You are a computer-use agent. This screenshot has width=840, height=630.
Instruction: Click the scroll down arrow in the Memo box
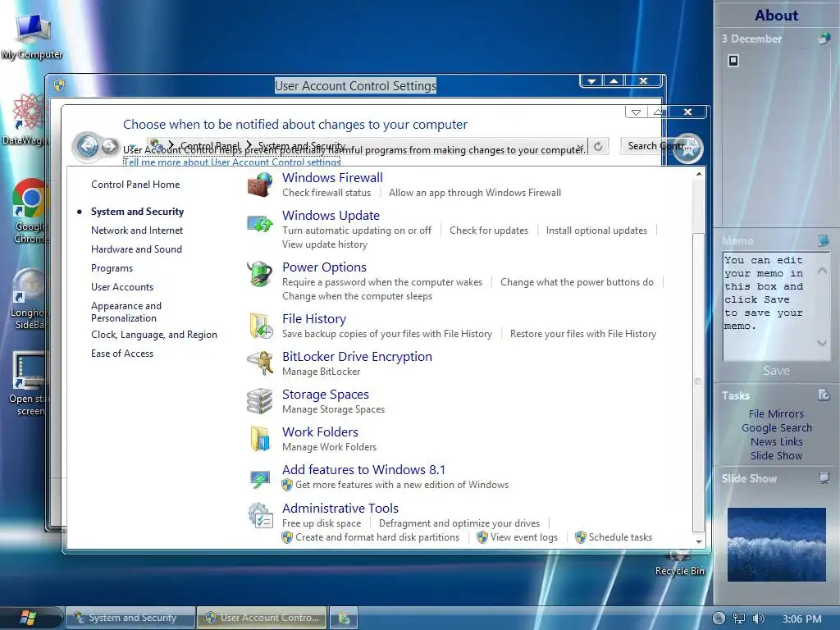coord(822,343)
